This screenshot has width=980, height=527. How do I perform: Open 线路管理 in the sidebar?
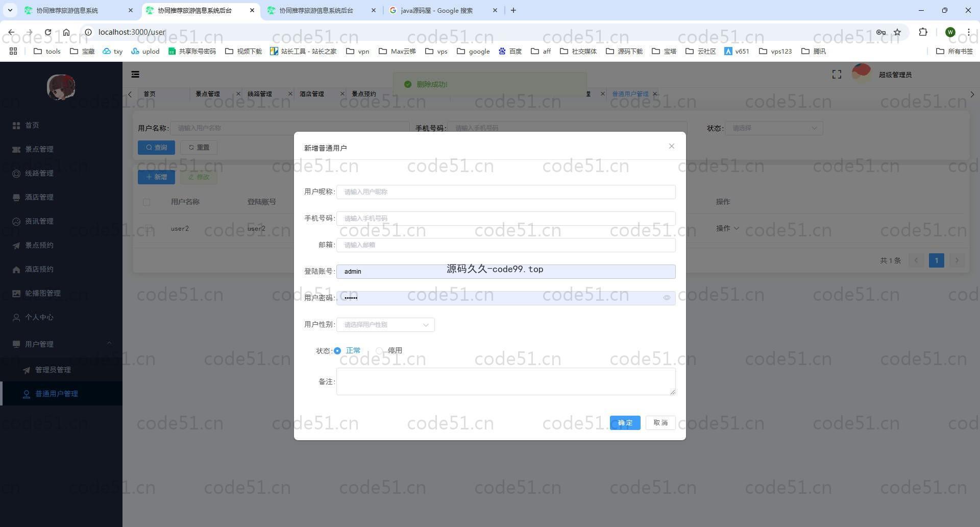point(61,173)
